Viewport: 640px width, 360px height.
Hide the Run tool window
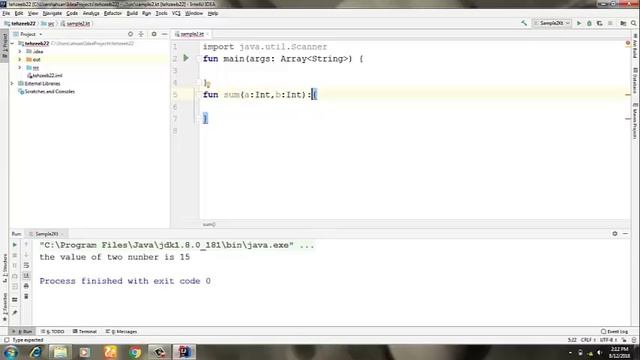pos(625,234)
